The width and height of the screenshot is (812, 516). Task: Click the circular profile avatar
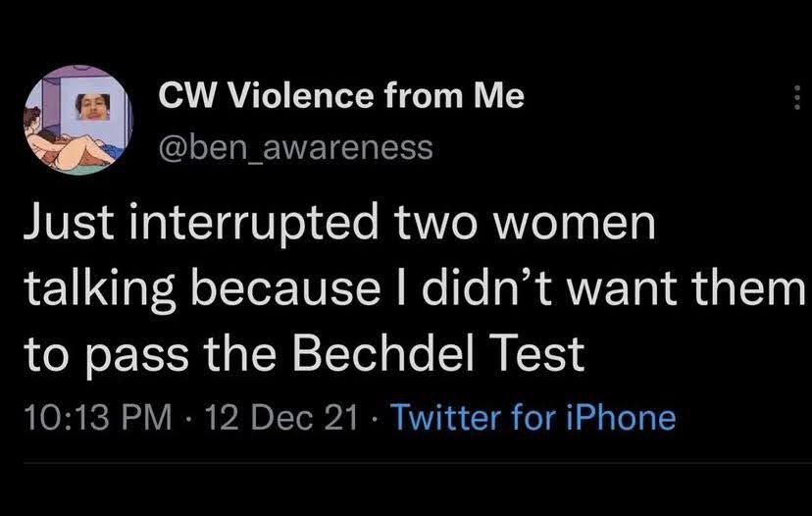(77, 120)
